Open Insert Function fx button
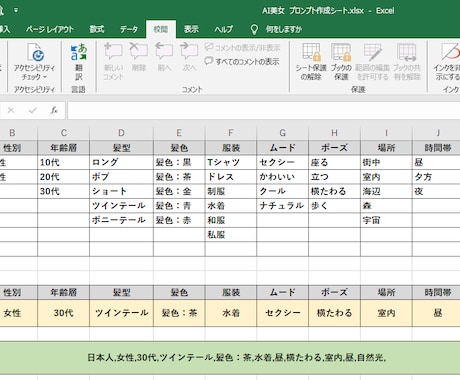 pyautogui.click(x=54, y=110)
